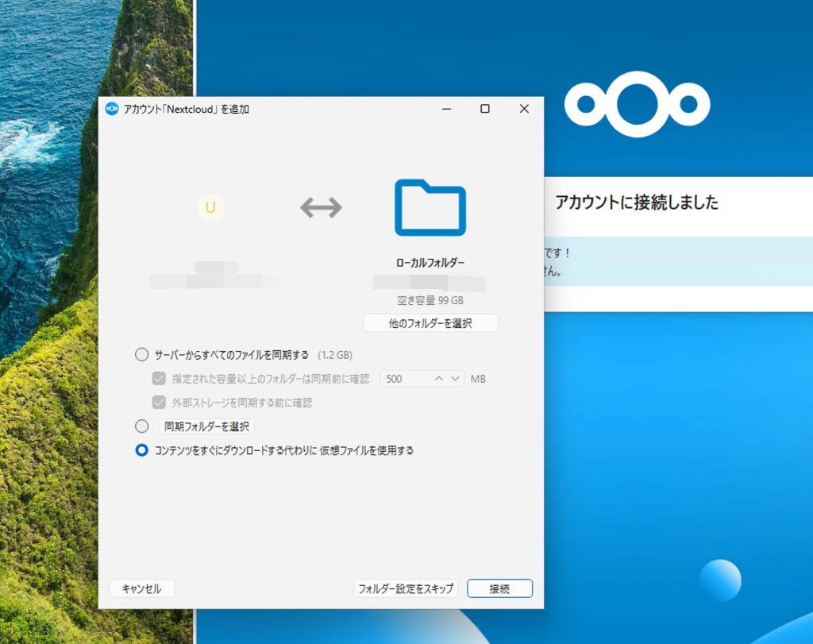Choose the virtual files "仮想ファイルを使用する" option
This screenshot has height=644, width=813.
(142, 450)
